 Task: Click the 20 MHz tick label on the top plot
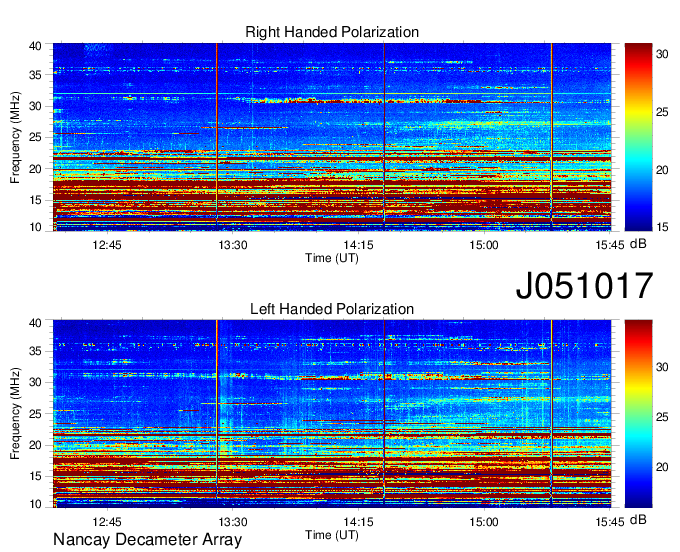pos(35,169)
